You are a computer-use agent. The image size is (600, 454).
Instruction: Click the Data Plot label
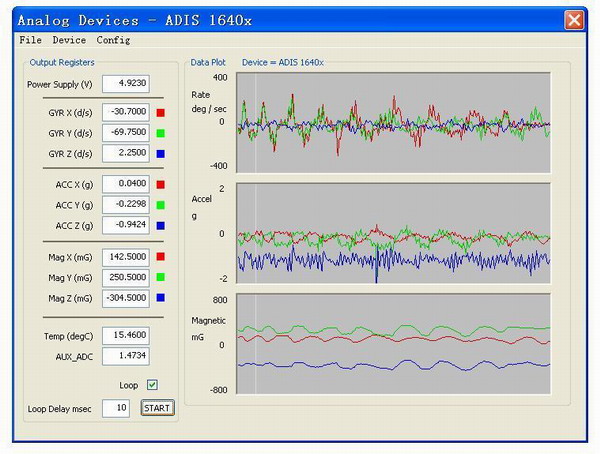coord(208,62)
